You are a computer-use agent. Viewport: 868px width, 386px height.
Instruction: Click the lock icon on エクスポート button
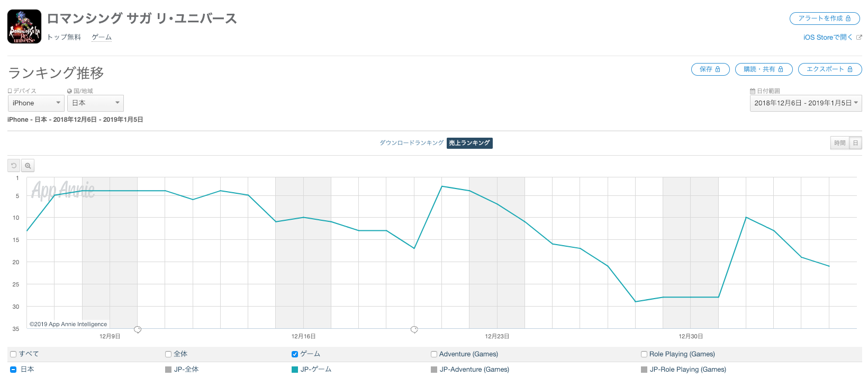pyautogui.click(x=850, y=69)
